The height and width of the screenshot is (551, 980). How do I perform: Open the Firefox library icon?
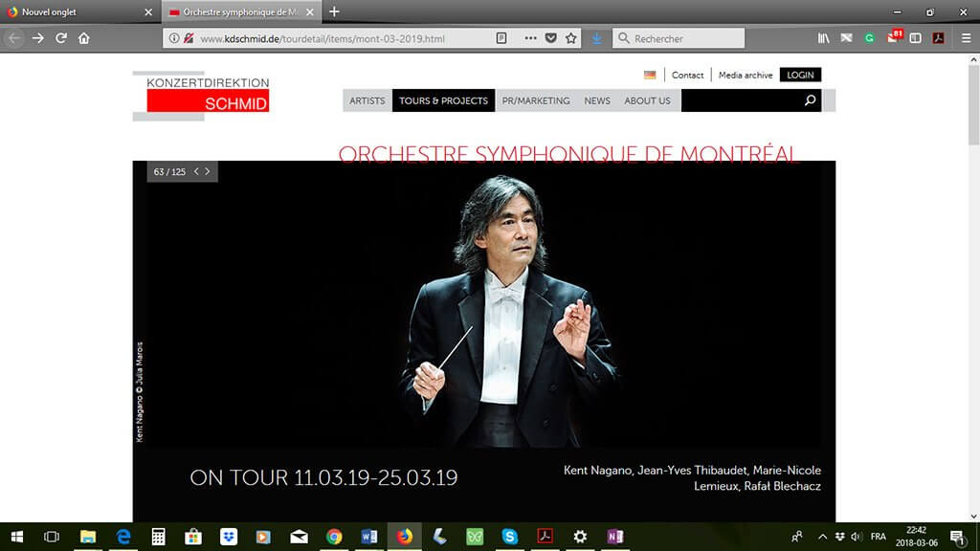point(823,38)
